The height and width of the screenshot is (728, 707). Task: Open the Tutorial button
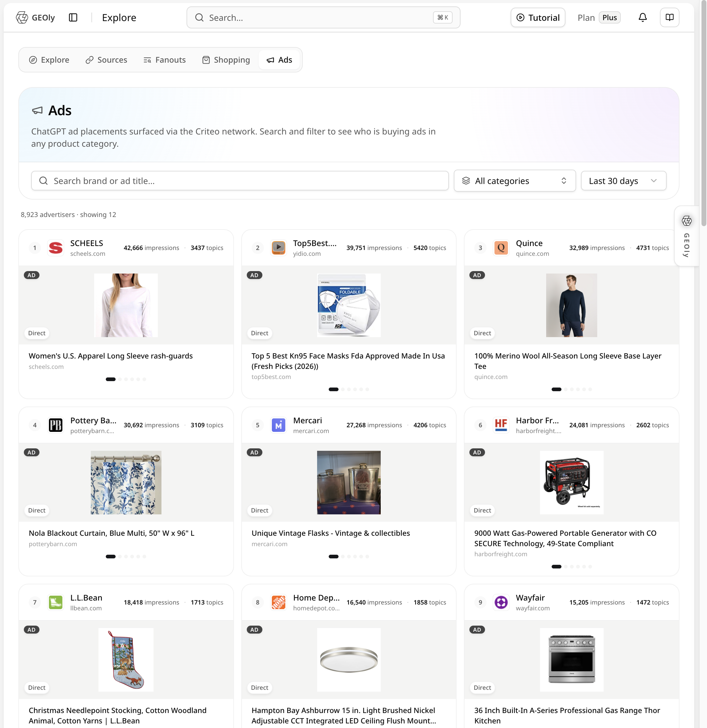coord(538,17)
